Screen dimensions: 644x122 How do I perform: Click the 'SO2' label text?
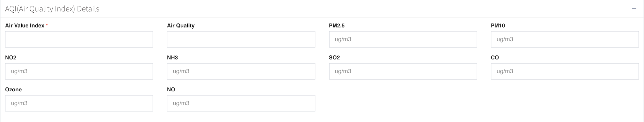[334, 57]
